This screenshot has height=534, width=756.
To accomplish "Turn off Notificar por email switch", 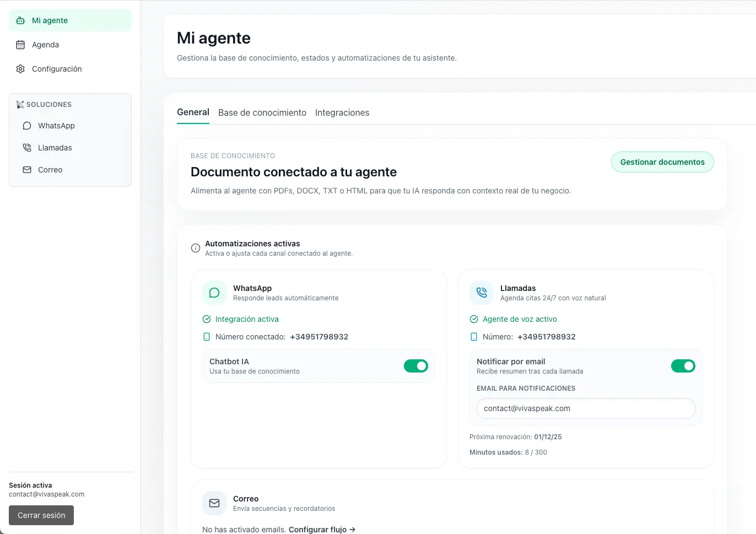I will coord(683,366).
